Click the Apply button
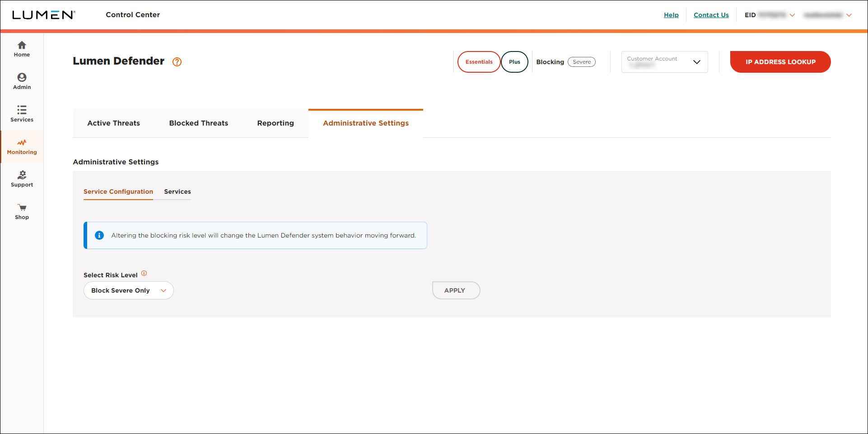 point(456,290)
